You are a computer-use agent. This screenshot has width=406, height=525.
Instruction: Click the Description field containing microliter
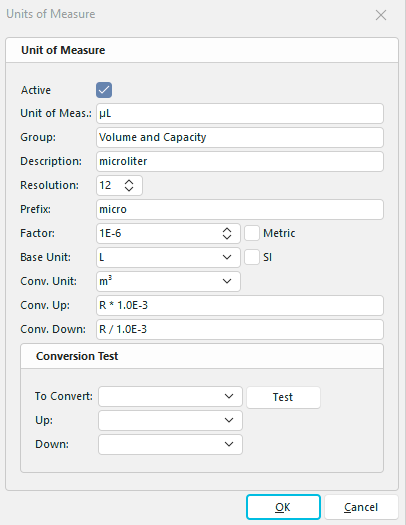point(240,161)
